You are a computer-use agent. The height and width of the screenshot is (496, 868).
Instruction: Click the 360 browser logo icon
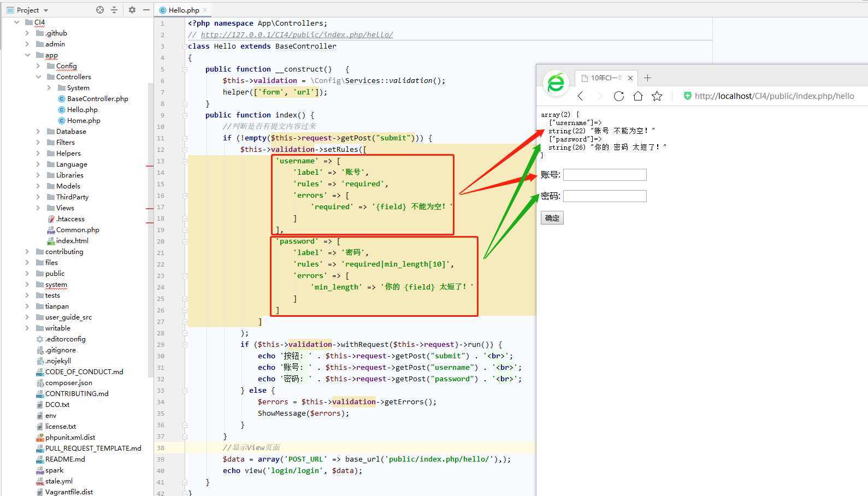click(556, 83)
